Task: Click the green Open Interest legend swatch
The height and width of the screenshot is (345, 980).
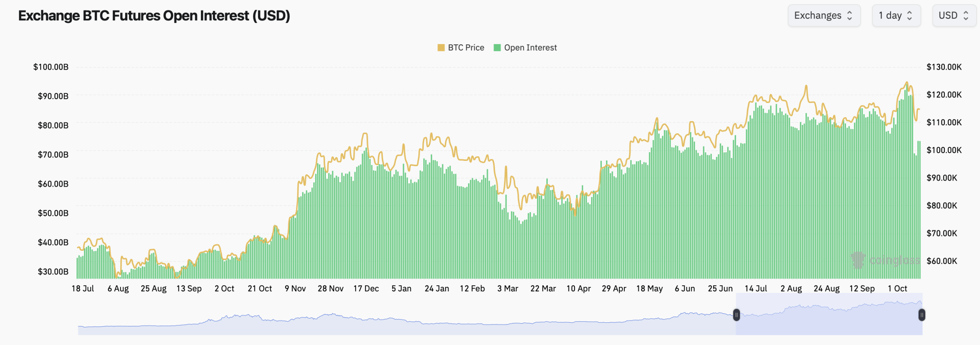Action: tap(497, 47)
